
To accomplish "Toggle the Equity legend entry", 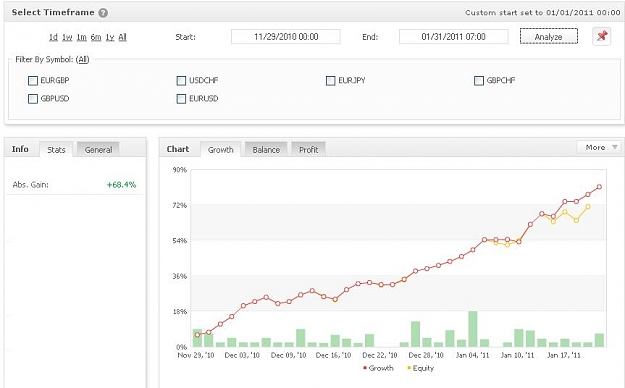I will click(420, 368).
